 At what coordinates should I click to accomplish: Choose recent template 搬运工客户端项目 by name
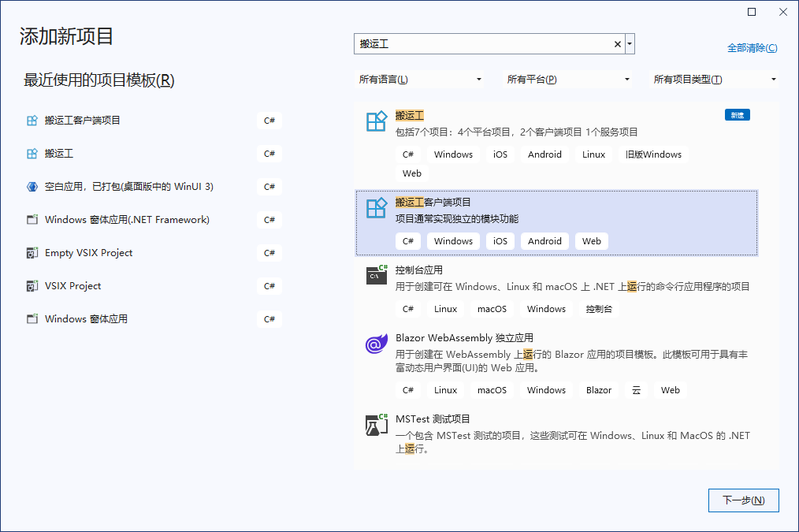click(83, 121)
